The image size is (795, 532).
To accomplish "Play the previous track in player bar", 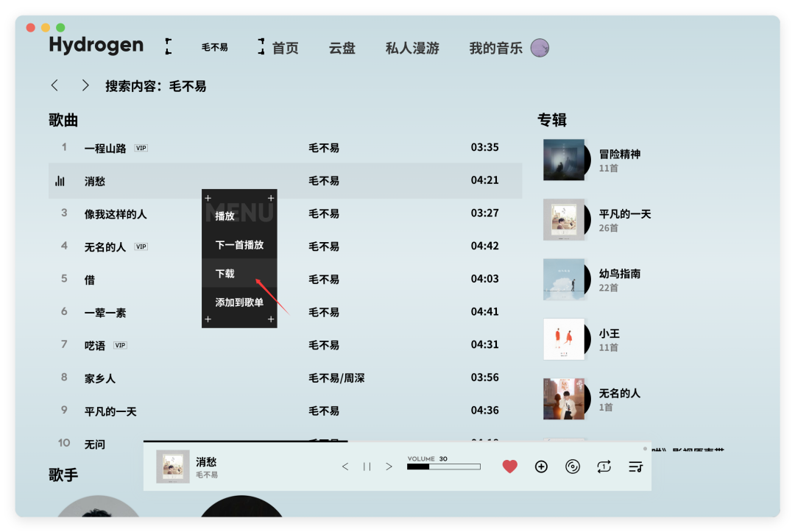I will coord(345,467).
